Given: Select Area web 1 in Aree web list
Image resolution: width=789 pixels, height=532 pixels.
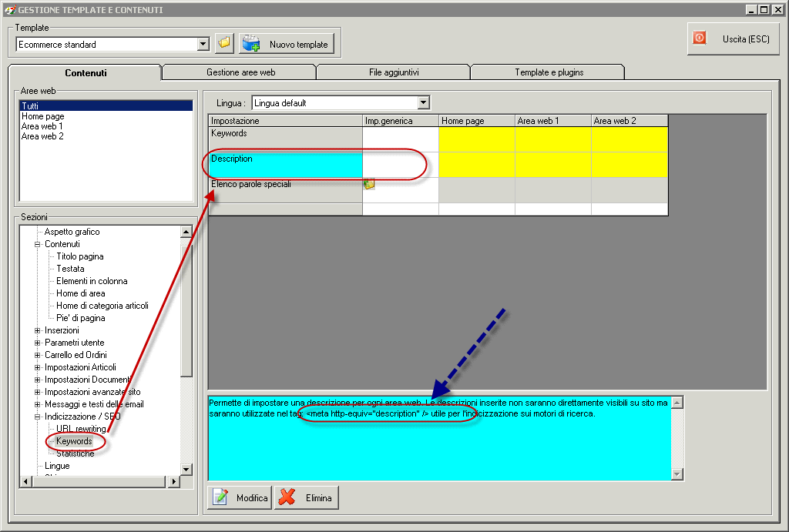Looking at the screenshot, I should pos(42,126).
